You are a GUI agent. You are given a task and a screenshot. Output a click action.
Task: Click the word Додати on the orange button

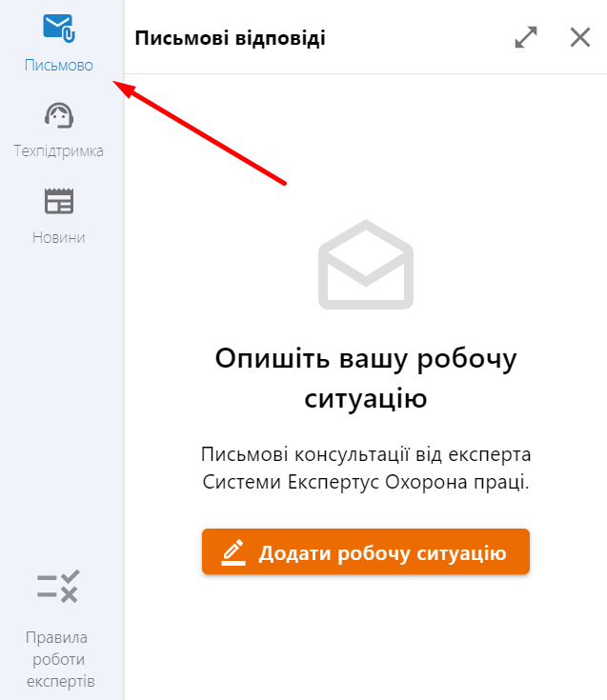pyautogui.click(x=295, y=553)
